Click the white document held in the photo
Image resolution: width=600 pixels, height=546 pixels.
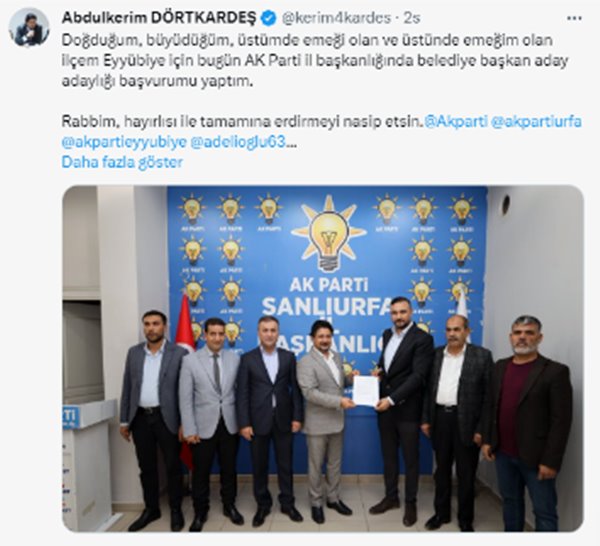tap(365, 390)
